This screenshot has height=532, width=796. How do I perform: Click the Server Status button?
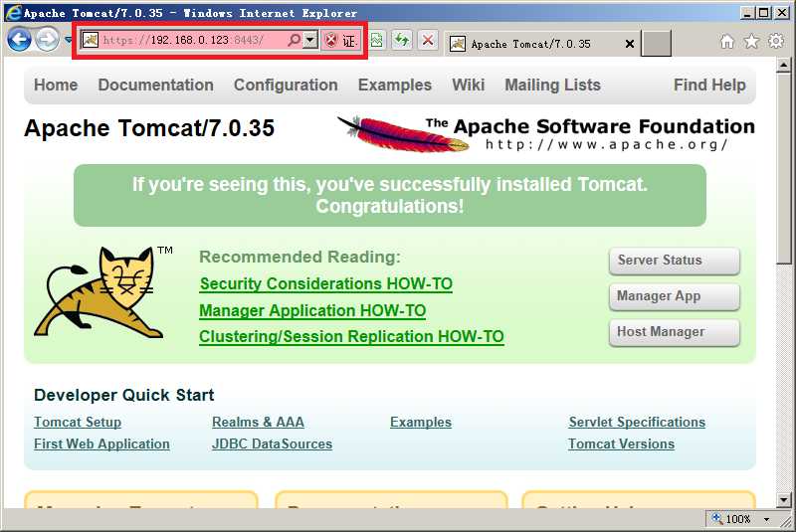tap(675, 261)
